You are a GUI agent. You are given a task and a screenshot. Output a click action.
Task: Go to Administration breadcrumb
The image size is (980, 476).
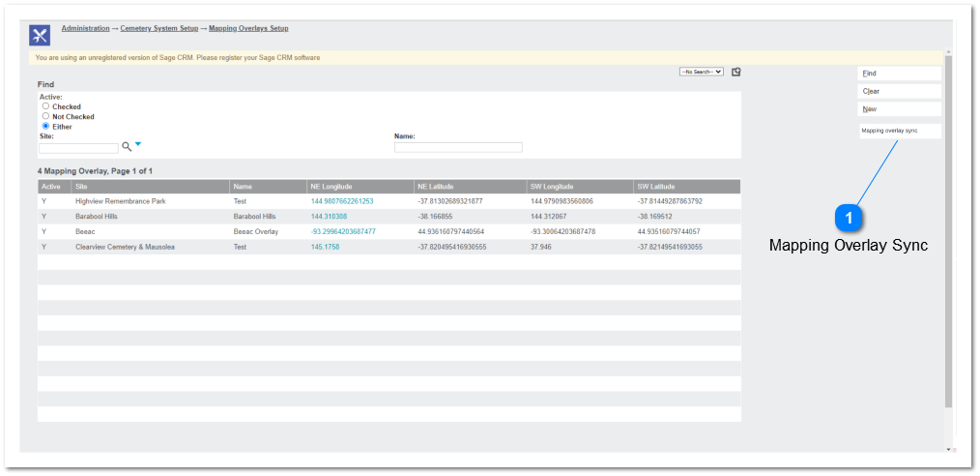point(86,29)
